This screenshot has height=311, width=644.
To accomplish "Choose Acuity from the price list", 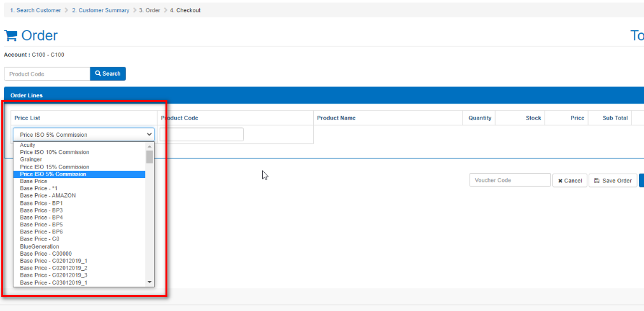I will click(80, 145).
